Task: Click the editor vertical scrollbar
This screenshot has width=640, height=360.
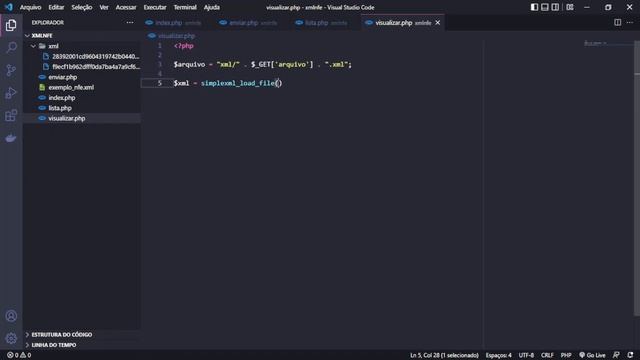Action: 637,178
